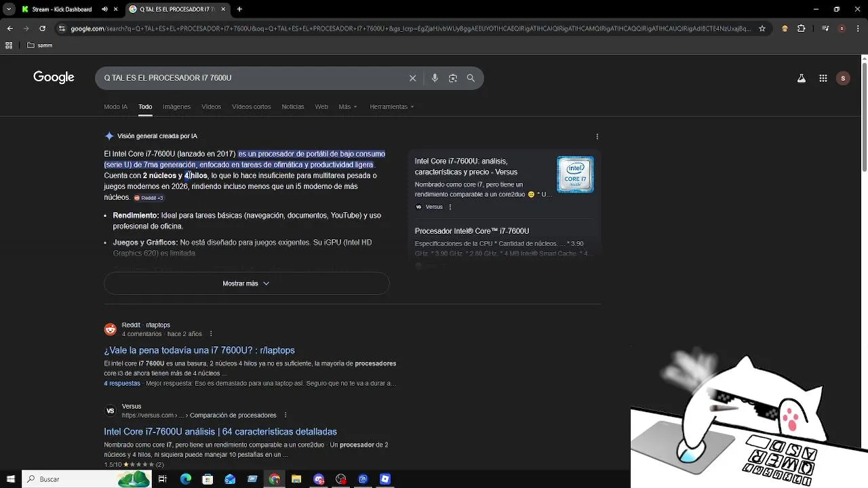This screenshot has height=488, width=868.
Task: Mute the Kick Dashboard tab audio icon
Action: (x=104, y=9)
